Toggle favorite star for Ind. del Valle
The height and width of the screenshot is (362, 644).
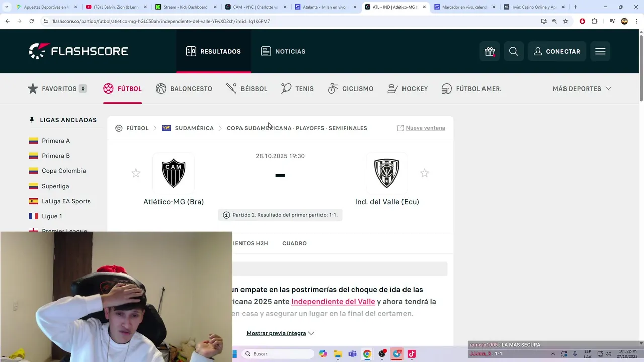point(425,173)
